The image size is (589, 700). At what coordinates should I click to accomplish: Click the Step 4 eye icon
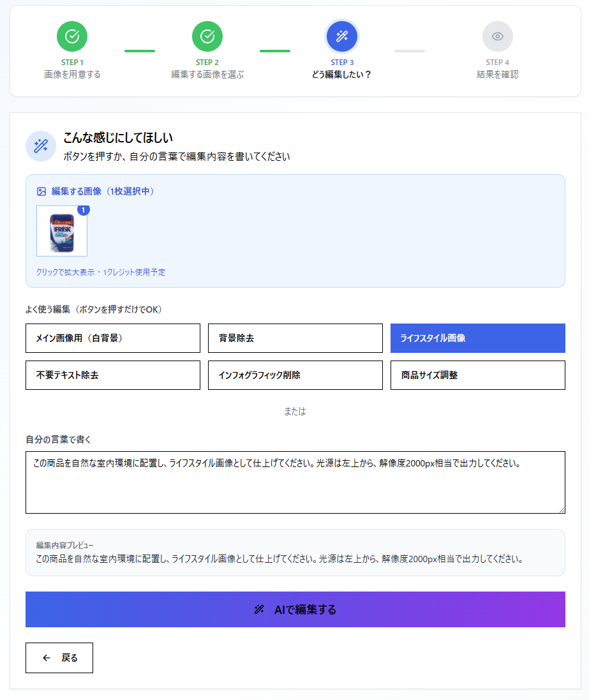[498, 36]
